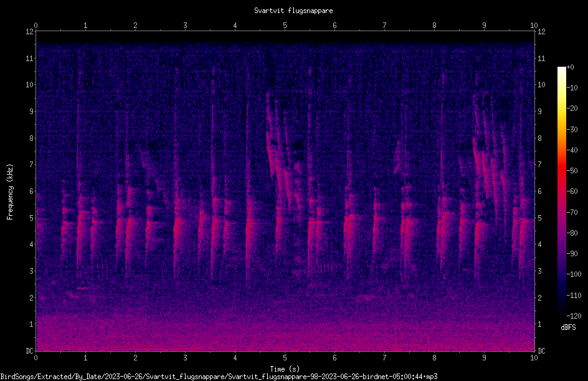The width and height of the screenshot is (588, 381).
Task: Click the '11' tick on the right frequency axis
Action: click(541, 59)
